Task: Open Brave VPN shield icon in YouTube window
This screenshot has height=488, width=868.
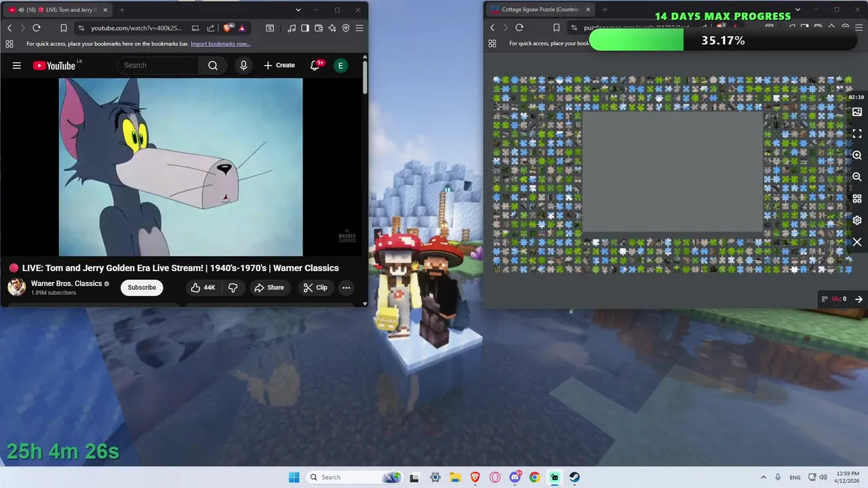Action: pyautogui.click(x=346, y=28)
